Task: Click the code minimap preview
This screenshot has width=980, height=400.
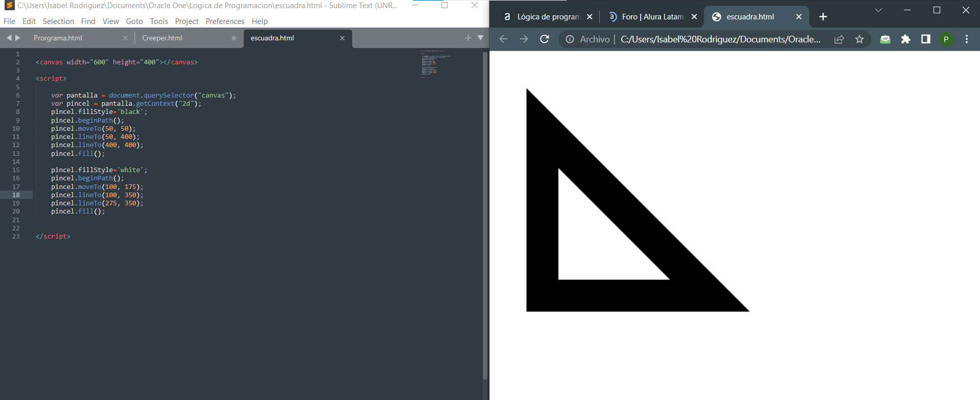Action: tap(435, 64)
